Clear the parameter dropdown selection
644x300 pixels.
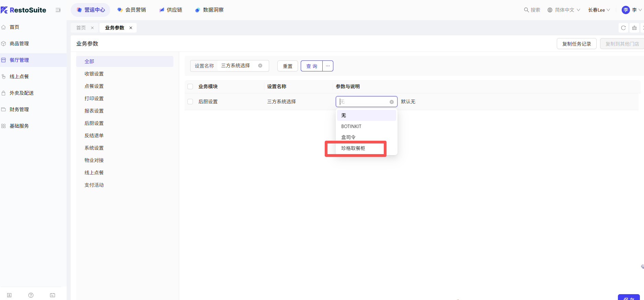pyautogui.click(x=391, y=102)
